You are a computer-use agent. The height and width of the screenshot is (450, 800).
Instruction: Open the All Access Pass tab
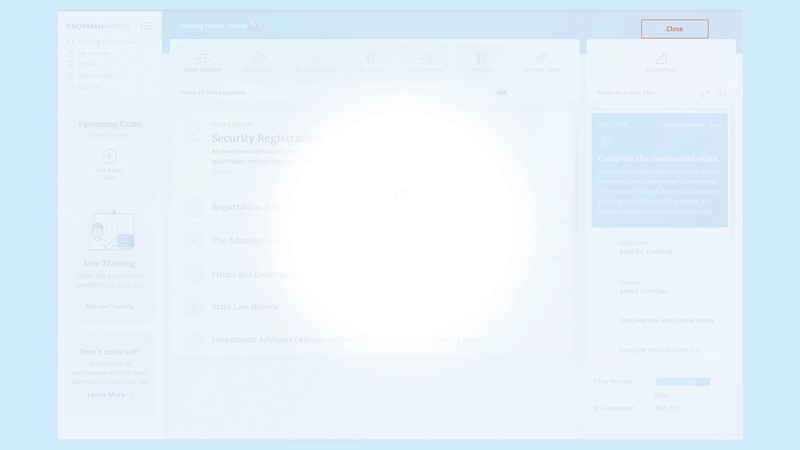click(x=314, y=63)
